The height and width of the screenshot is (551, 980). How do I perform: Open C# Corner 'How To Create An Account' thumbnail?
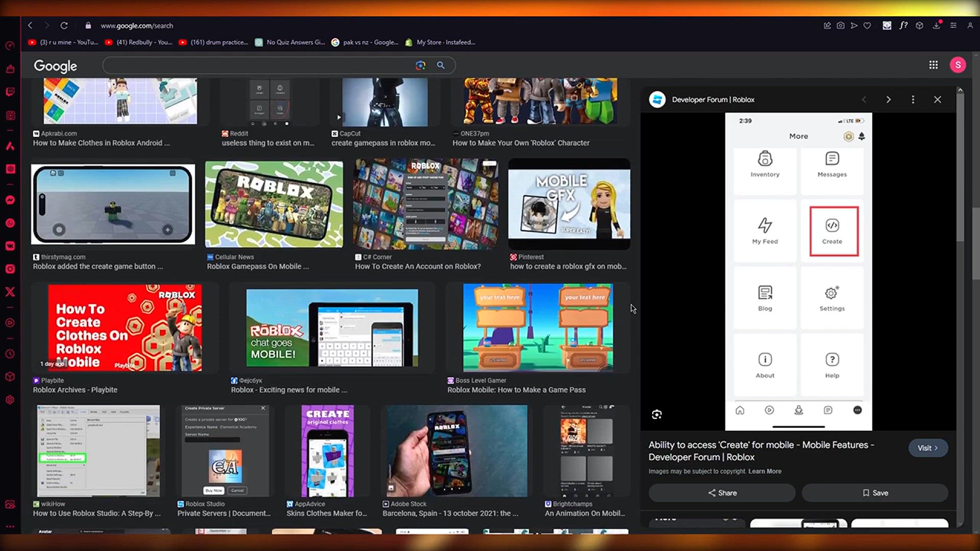426,204
